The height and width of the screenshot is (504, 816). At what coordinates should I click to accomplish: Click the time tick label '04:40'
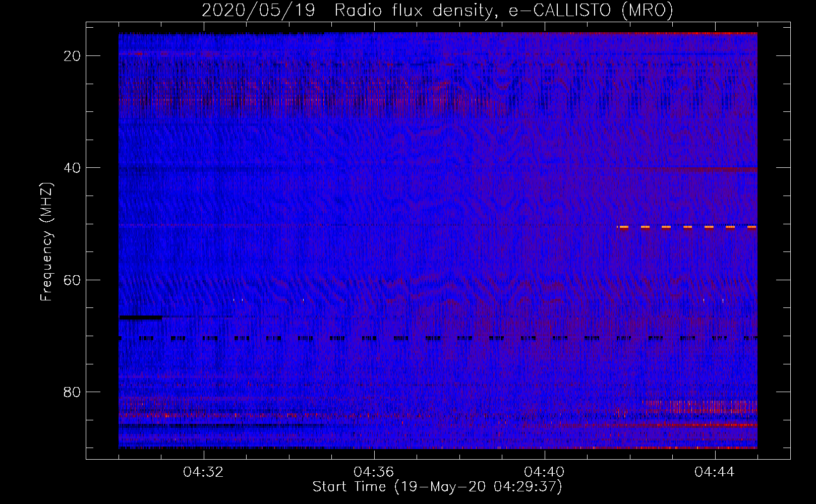click(545, 472)
